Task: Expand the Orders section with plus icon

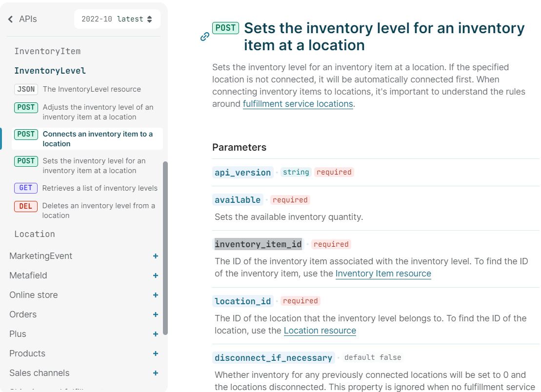Action: coord(155,314)
